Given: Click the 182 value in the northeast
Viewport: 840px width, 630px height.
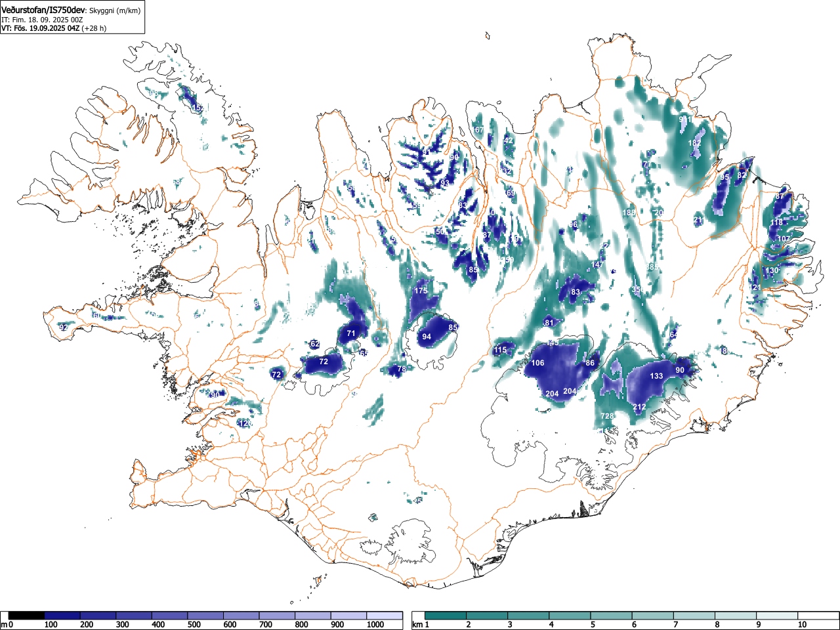Looking at the screenshot, I should point(695,143).
